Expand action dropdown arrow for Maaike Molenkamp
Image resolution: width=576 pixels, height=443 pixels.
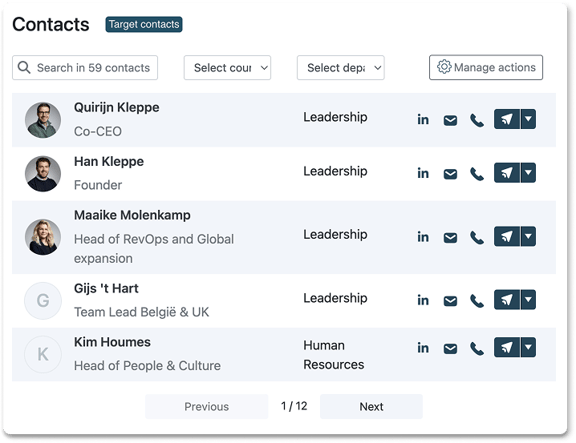coord(528,236)
